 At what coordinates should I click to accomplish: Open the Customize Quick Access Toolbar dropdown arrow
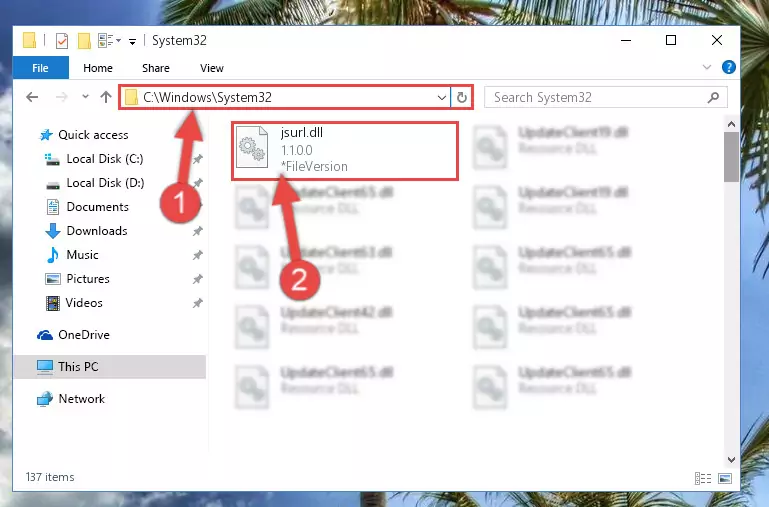pos(132,42)
